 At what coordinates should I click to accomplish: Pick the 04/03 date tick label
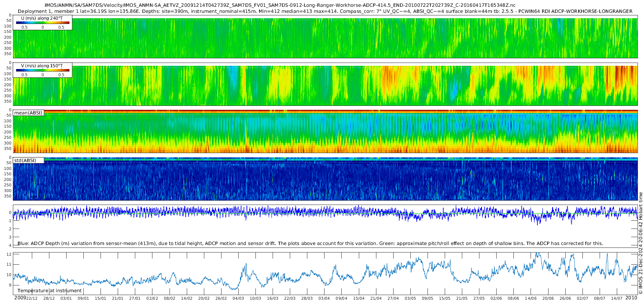238,298
